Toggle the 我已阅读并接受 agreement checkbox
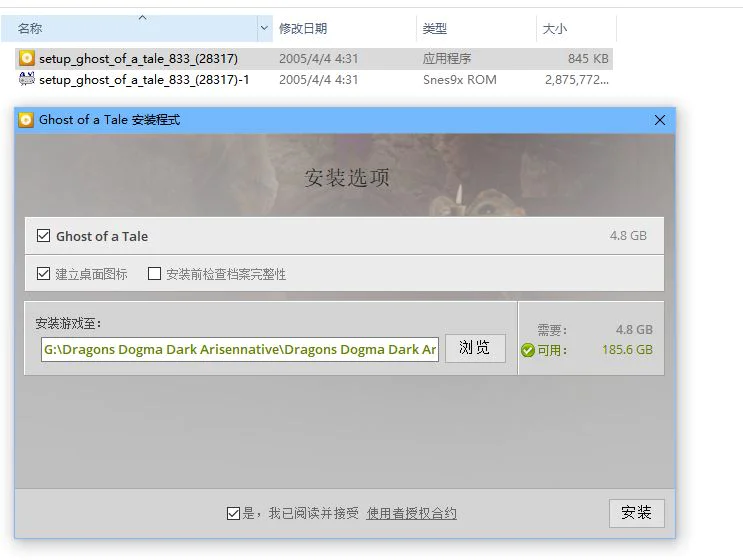 pos(233,513)
